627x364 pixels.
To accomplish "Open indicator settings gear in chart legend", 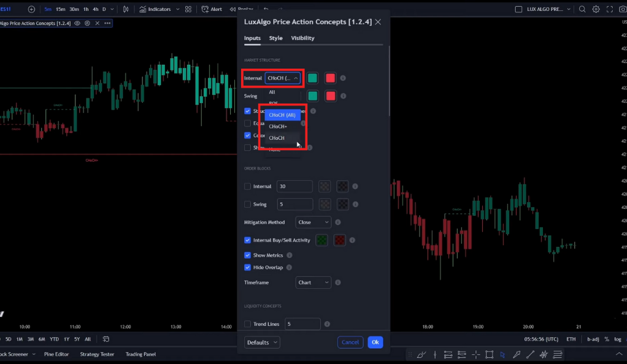I will click(87, 23).
